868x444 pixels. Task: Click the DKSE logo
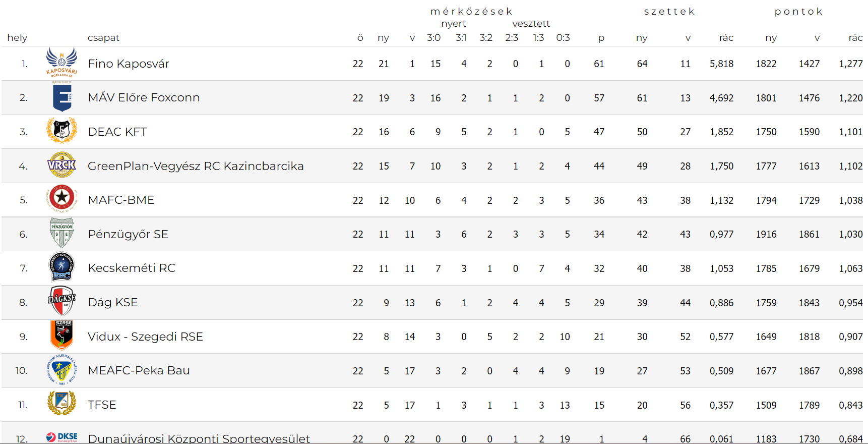(61, 437)
